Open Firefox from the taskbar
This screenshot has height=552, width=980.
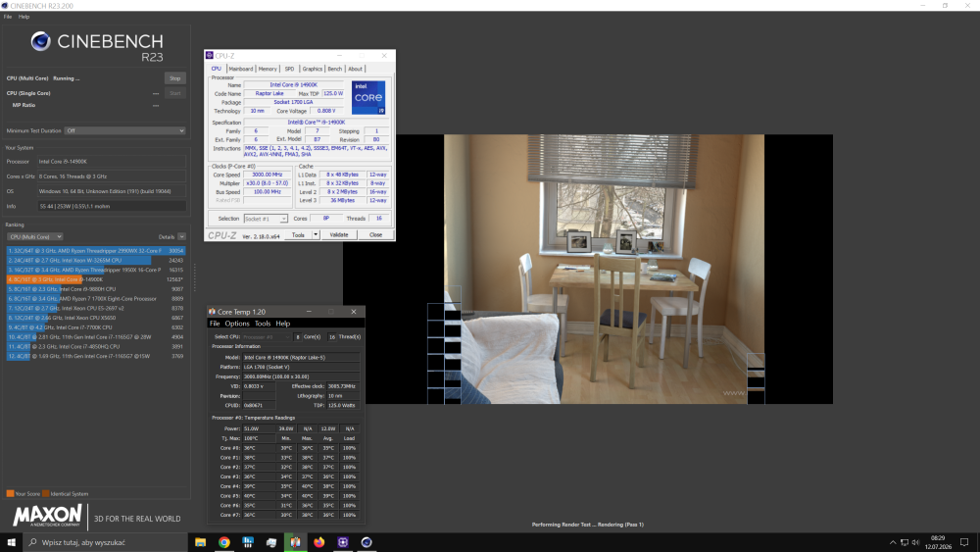[x=318, y=542]
